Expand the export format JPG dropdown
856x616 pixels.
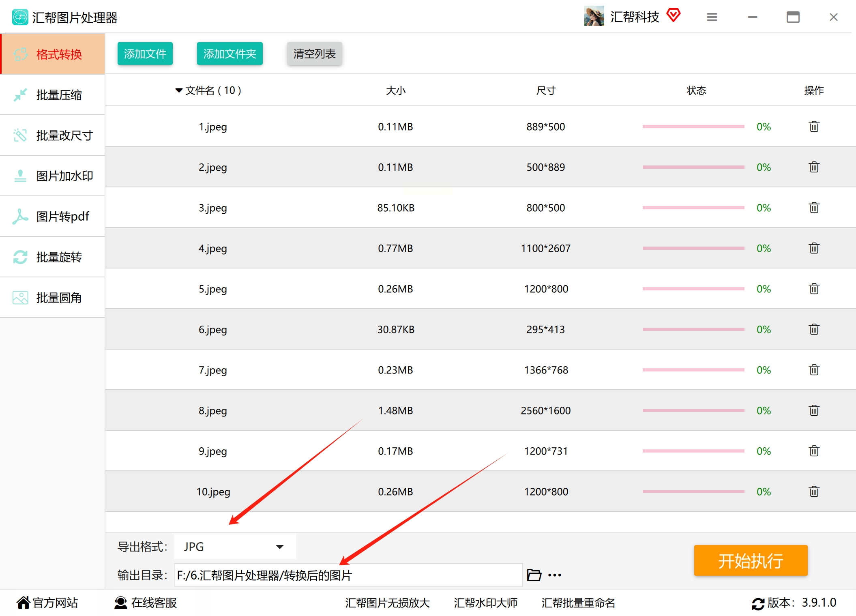279,547
